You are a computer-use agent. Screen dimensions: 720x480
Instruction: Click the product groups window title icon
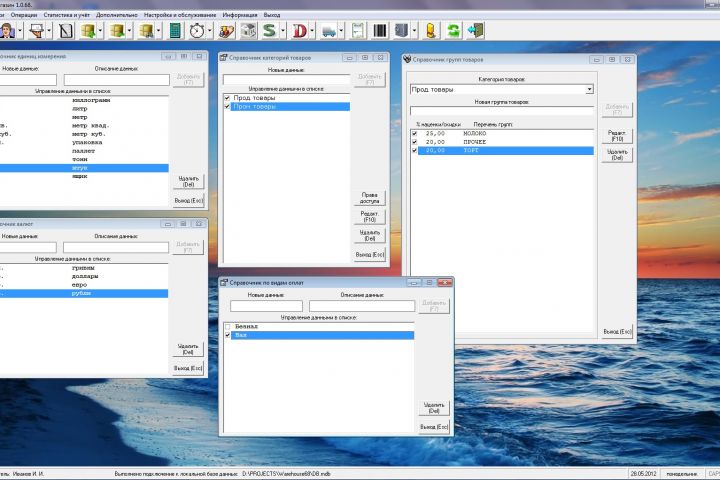[407, 59]
